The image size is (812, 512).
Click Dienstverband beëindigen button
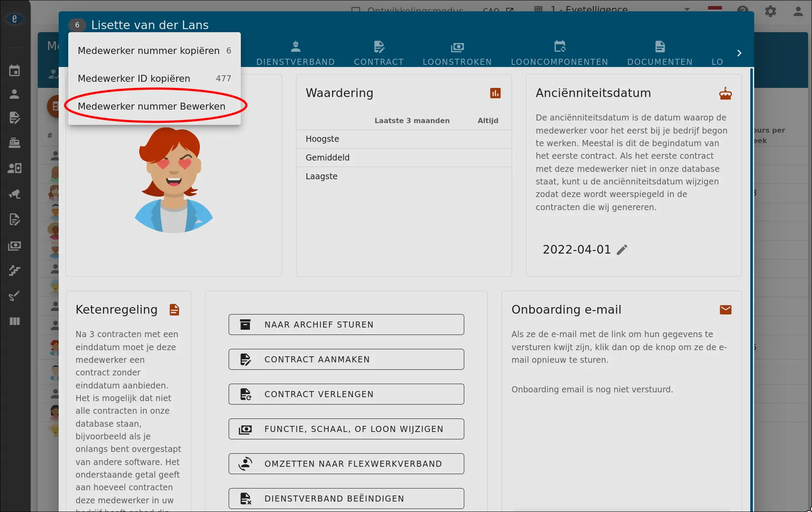click(x=346, y=499)
